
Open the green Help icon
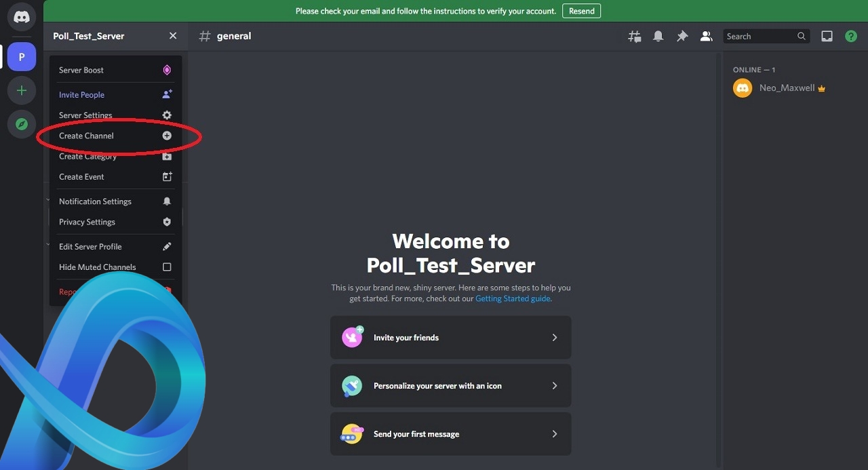pos(851,37)
